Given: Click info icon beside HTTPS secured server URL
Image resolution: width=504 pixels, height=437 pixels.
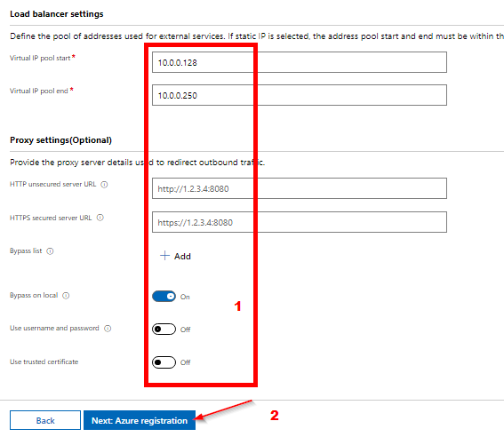Looking at the screenshot, I should [x=100, y=218].
